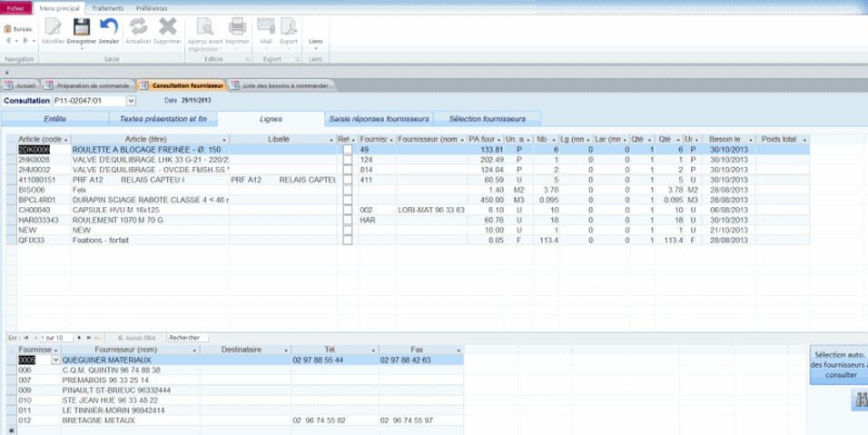Screen dimensions: 868x435
Task: Click the Export document icon
Action: [289, 26]
